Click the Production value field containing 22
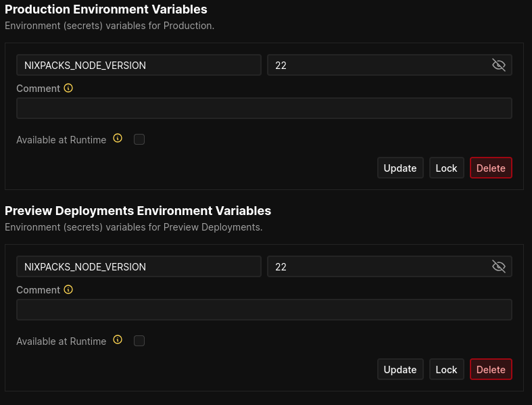Image resolution: width=532 pixels, height=405 pixels. click(x=379, y=65)
